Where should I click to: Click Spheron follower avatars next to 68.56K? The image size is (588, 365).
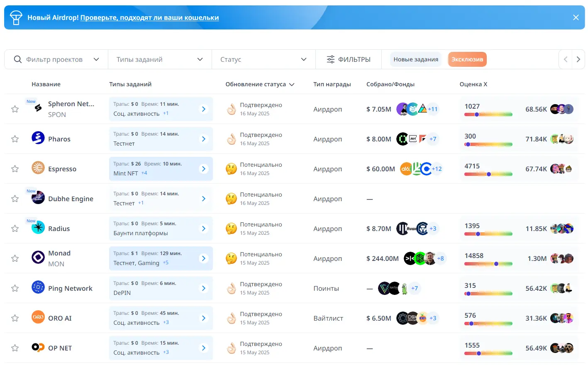click(x=562, y=109)
